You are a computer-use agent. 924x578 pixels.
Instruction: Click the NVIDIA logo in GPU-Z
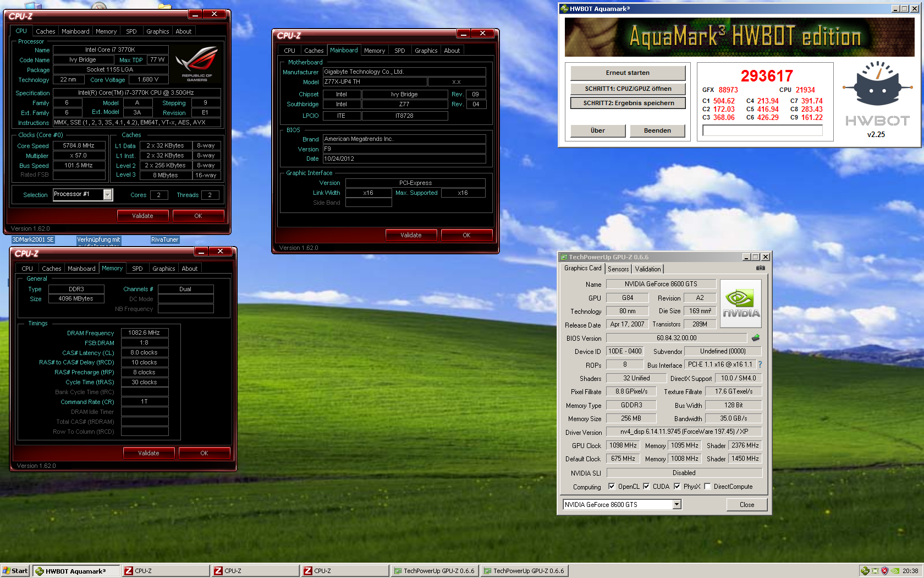(x=741, y=304)
